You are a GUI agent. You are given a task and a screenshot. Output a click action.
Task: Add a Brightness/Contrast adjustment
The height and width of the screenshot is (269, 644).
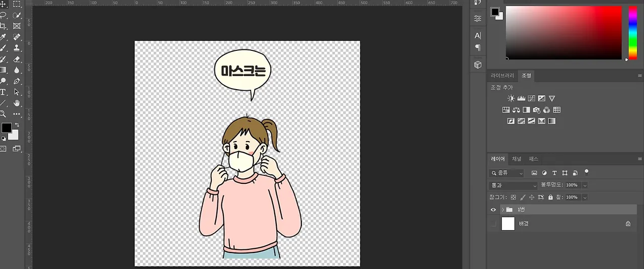pyautogui.click(x=511, y=99)
